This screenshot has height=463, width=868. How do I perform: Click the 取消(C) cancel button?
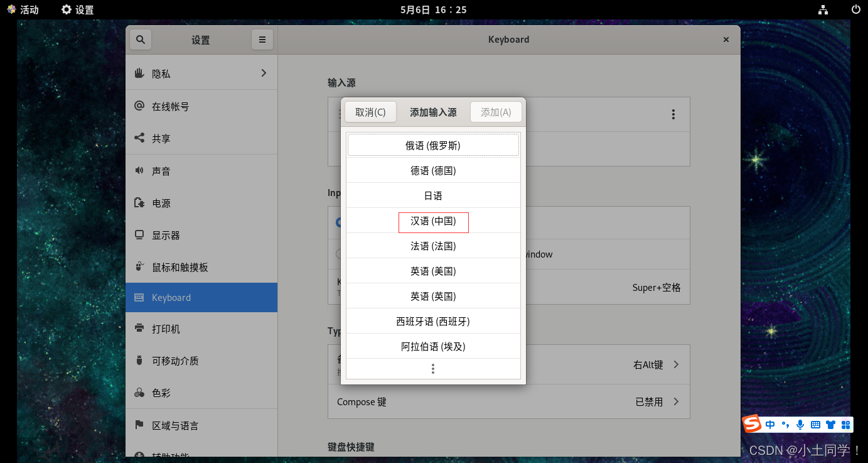[370, 112]
